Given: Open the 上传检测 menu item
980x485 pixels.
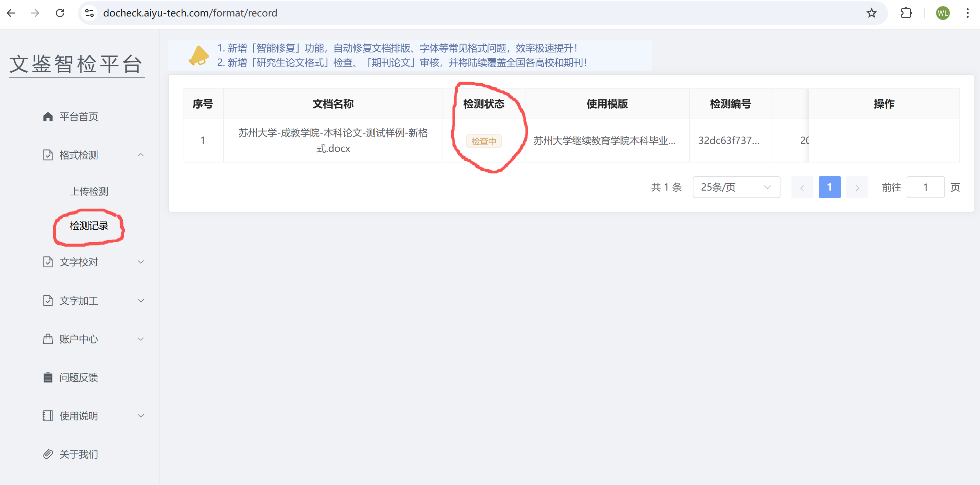Looking at the screenshot, I should click(89, 191).
